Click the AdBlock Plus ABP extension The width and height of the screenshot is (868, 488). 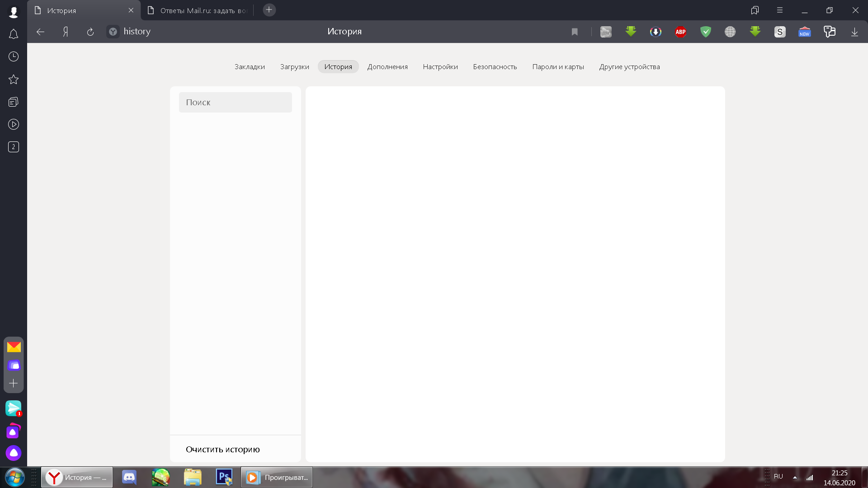(x=680, y=32)
